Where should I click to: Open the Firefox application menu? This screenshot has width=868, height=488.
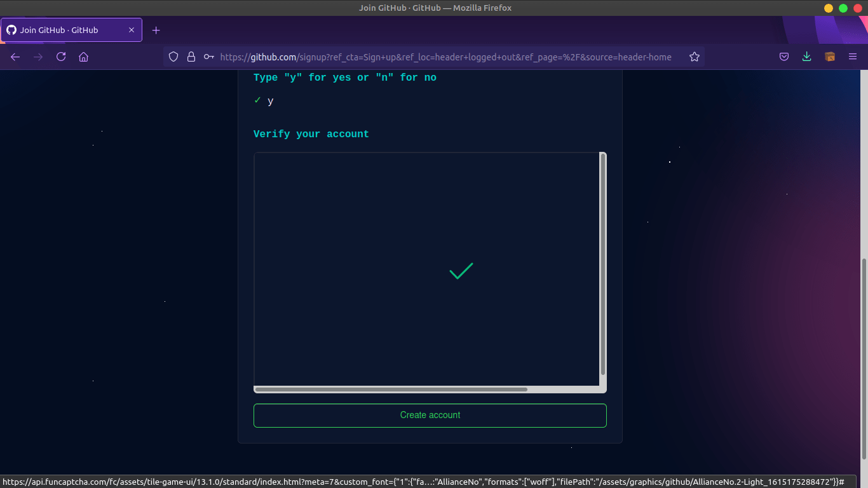853,57
